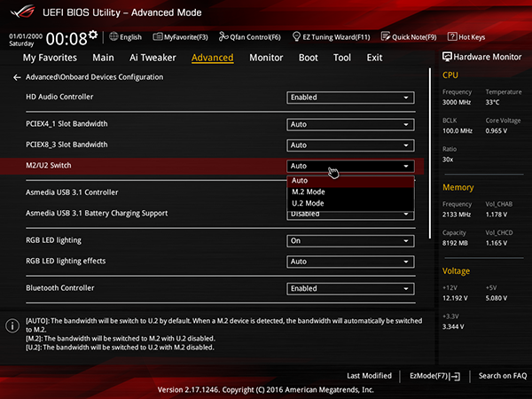Go back using the left arrow icon
This screenshot has width=532, height=399.
17,78
